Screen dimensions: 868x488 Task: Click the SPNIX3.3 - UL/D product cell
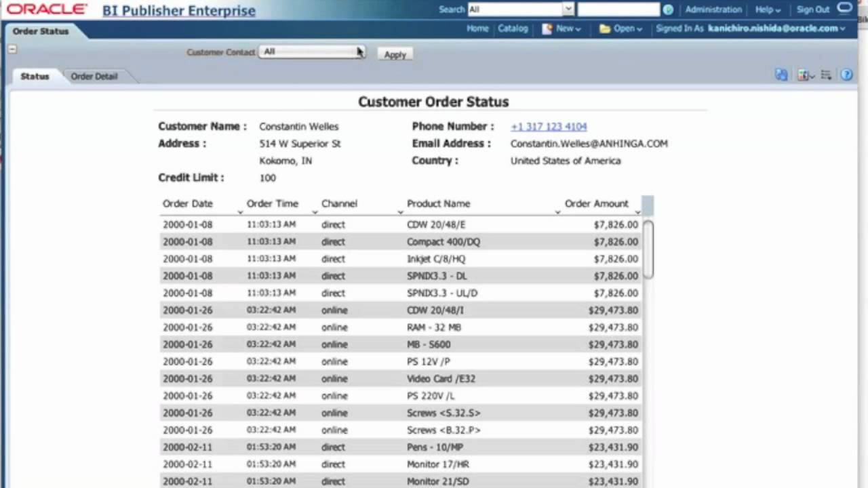[442, 293]
